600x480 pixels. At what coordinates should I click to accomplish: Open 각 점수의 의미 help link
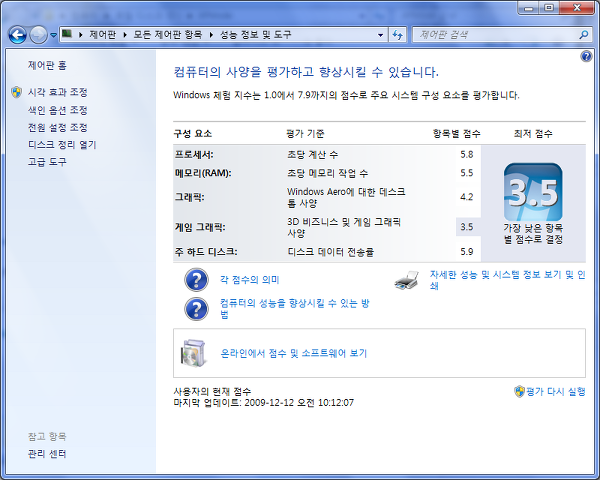pos(249,280)
